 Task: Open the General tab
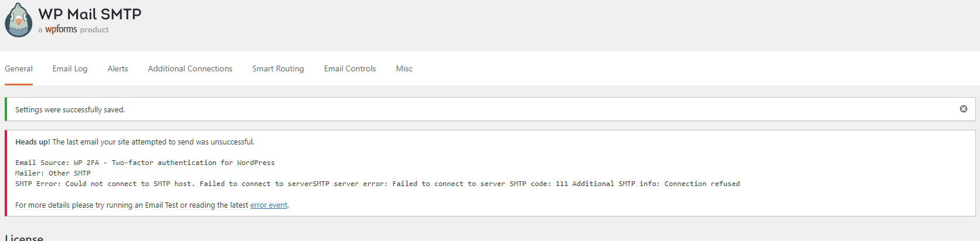pyautogui.click(x=19, y=68)
